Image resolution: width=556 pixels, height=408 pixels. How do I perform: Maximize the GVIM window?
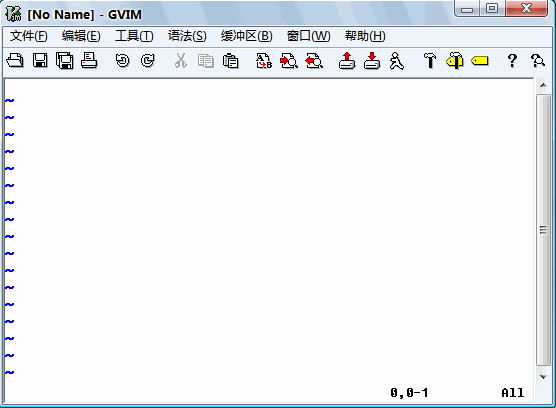coord(492,9)
